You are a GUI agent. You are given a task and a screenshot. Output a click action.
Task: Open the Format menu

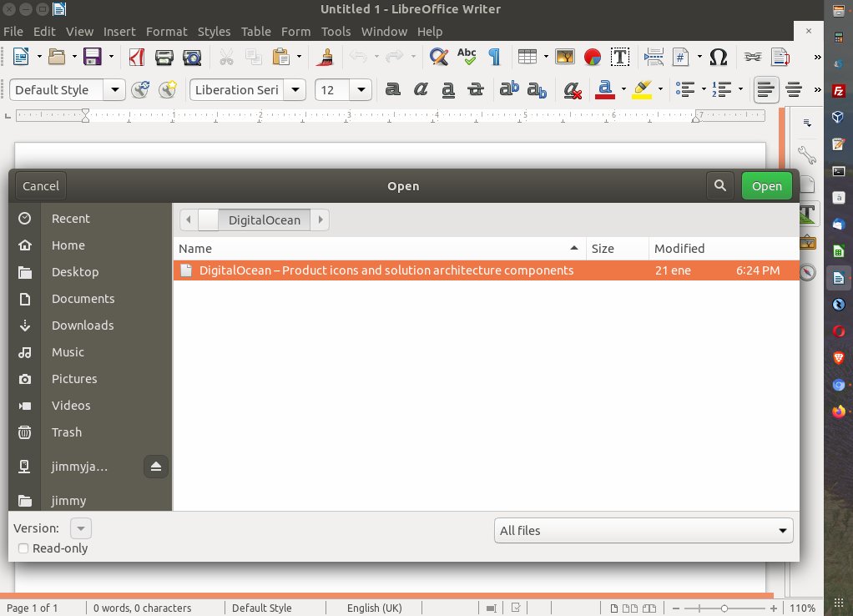click(x=166, y=32)
